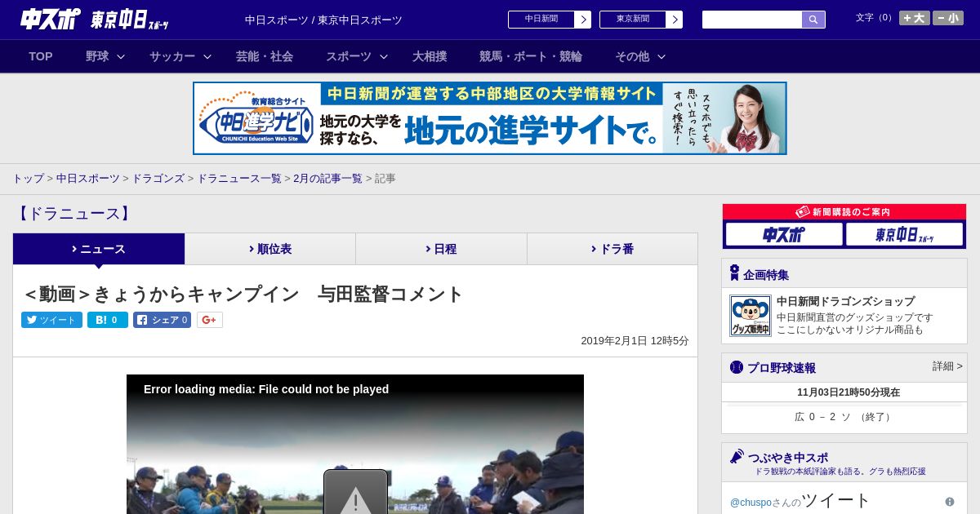Switch to the 日程 tab
The width and height of the screenshot is (980, 514).
pyautogui.click(x=441, y=249)
